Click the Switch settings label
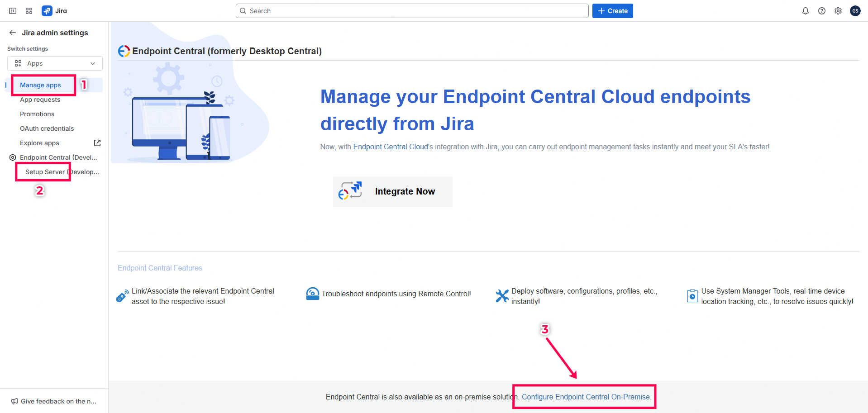 [28, 49]
